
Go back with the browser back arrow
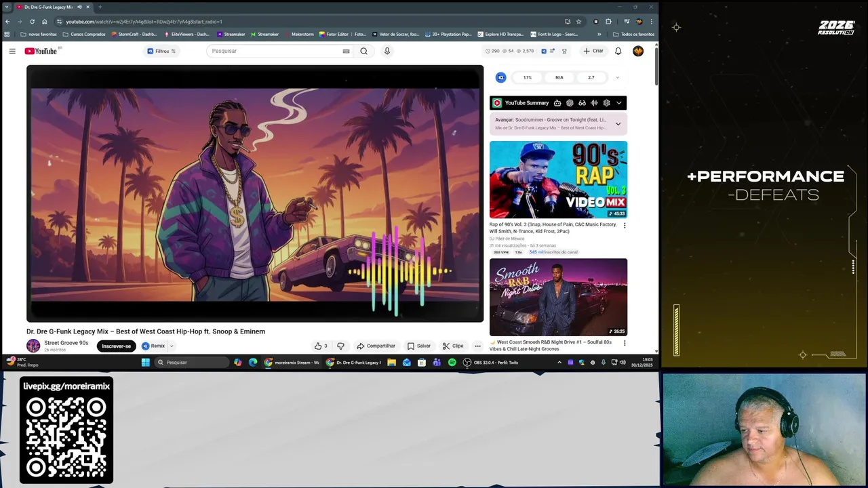point(7,21)
